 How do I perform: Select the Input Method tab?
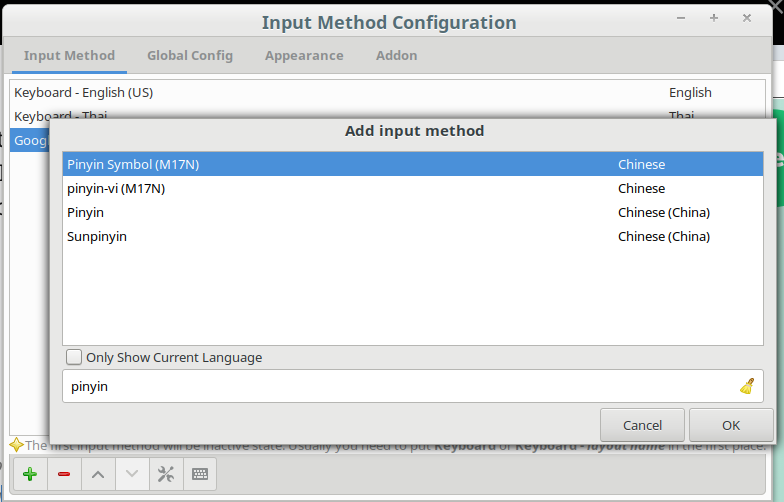coord(69,56)
